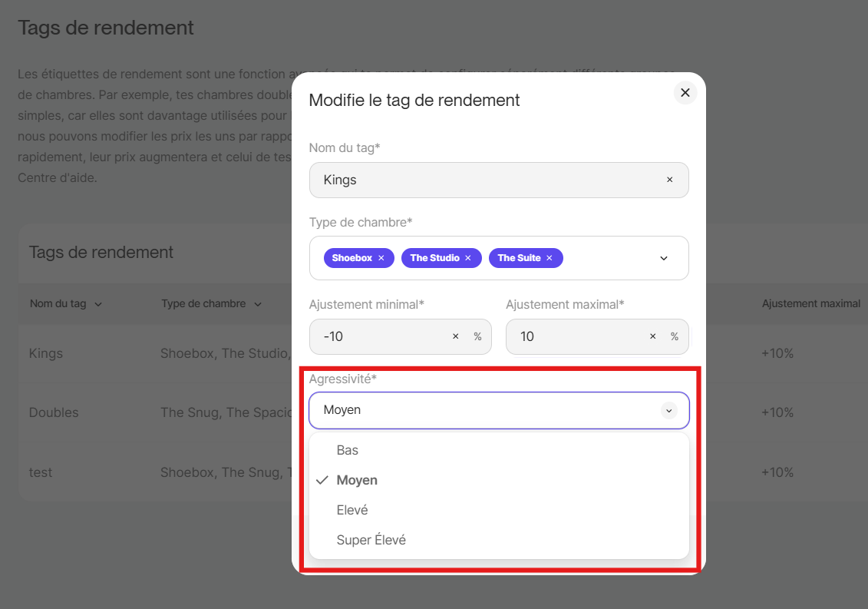868x609 pixels.
Task: Clear the Nom du tag field
Action: 669,180
